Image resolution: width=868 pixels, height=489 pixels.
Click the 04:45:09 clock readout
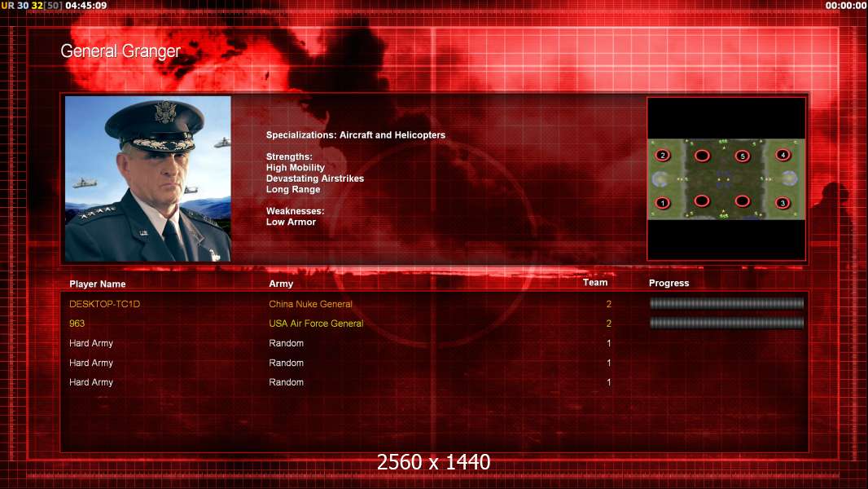pos(85,6)
